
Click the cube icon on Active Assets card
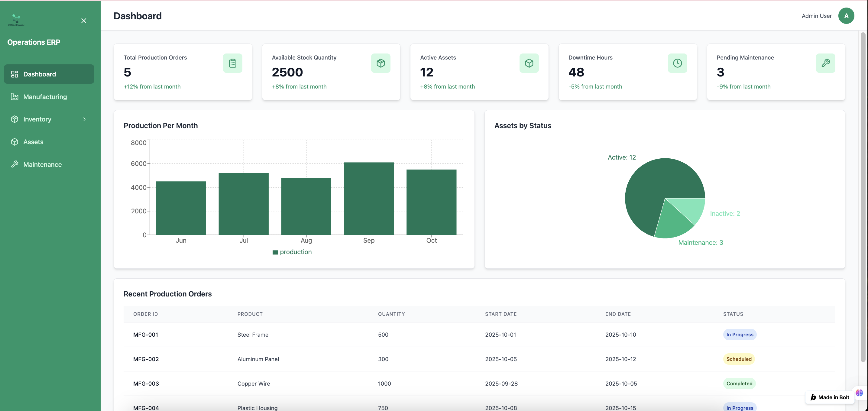tap(529, 63)
